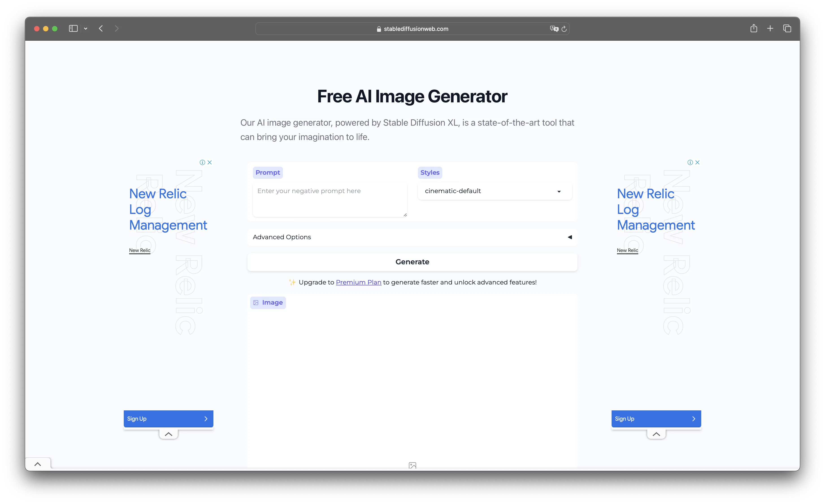Screen dimensions: 825x504
Task: Expand Advanced Options section
Action: coord(412,237)
